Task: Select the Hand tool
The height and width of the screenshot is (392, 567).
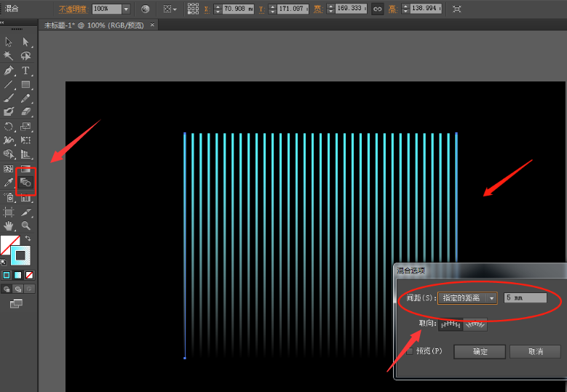Action: (x=9, y=225)
